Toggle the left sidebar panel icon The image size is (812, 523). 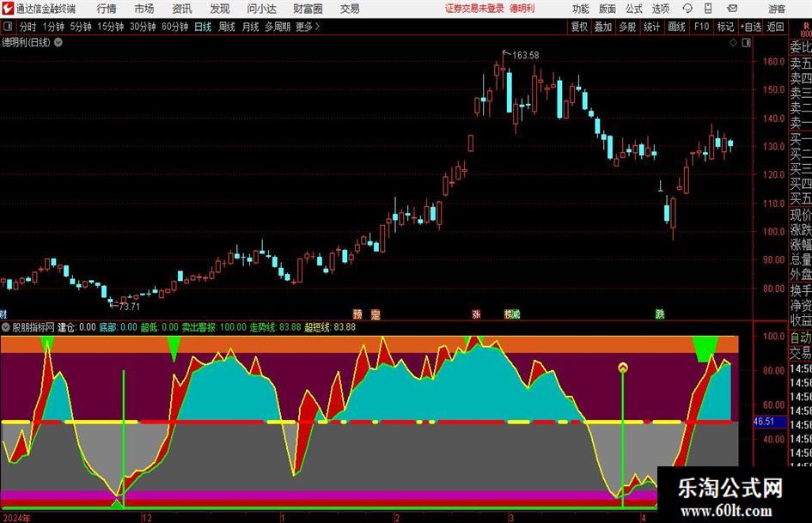7,27
